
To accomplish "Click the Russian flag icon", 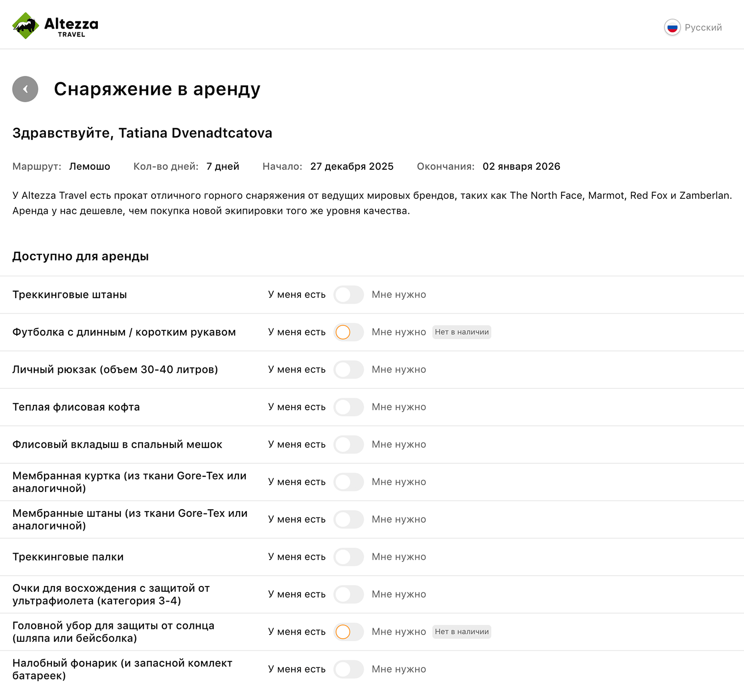I will pos(672,27).
